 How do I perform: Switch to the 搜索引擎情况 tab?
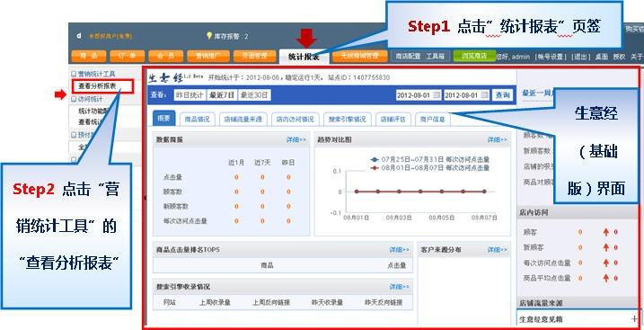[x=347, y=120]
